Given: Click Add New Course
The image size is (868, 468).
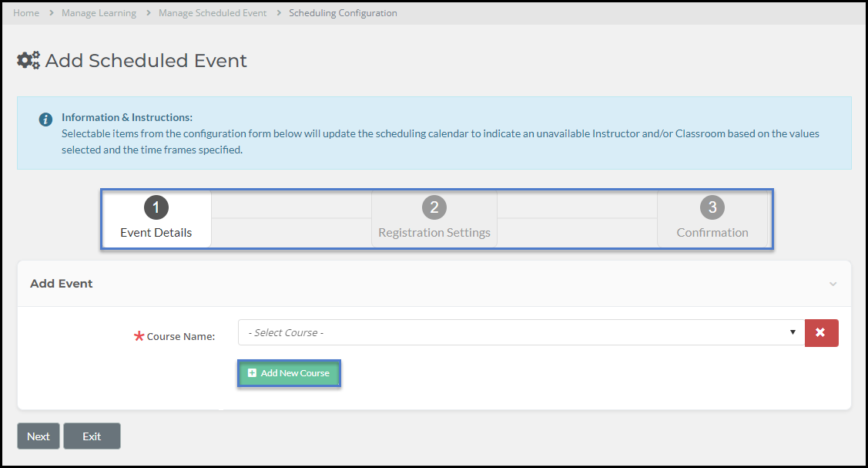Looking at the screenshot, I should pyautogui.click(x=289, y=372).
